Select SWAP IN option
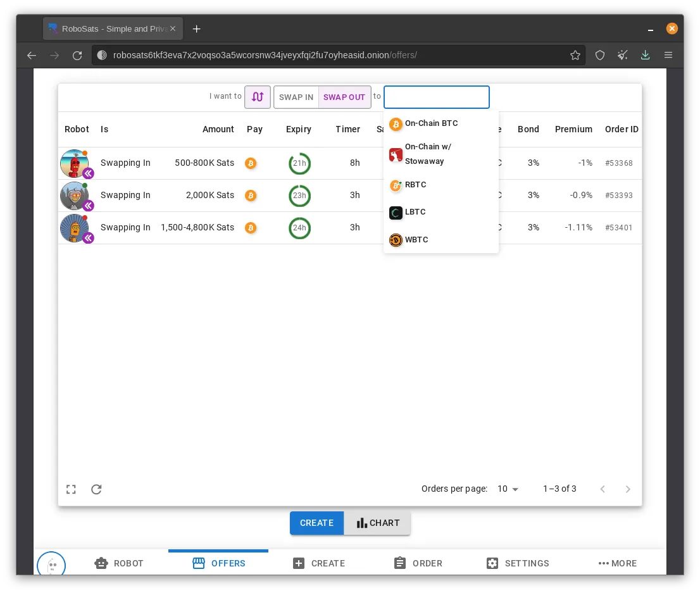Viewport: 700px width, 593px height. tap(296, 97)
